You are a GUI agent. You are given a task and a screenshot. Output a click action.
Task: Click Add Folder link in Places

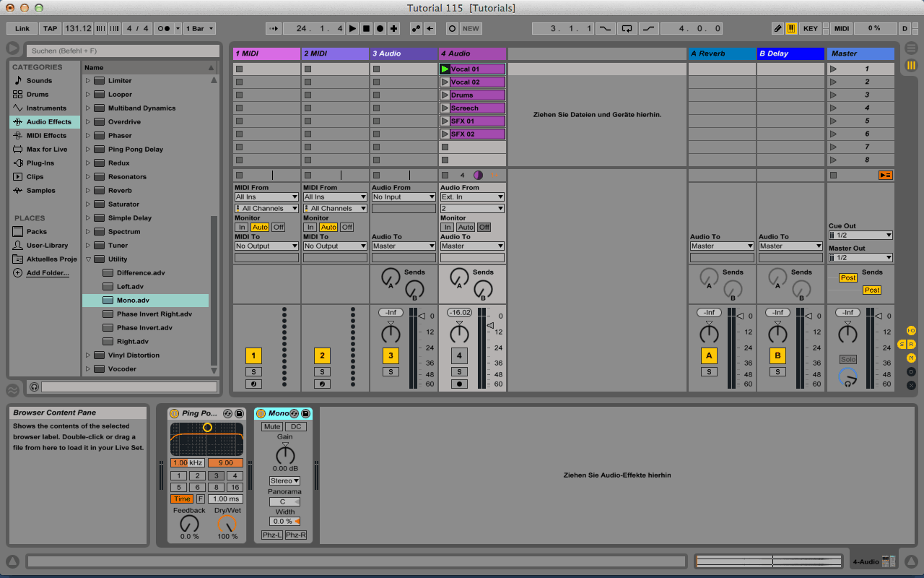click(x=48, y=273)
